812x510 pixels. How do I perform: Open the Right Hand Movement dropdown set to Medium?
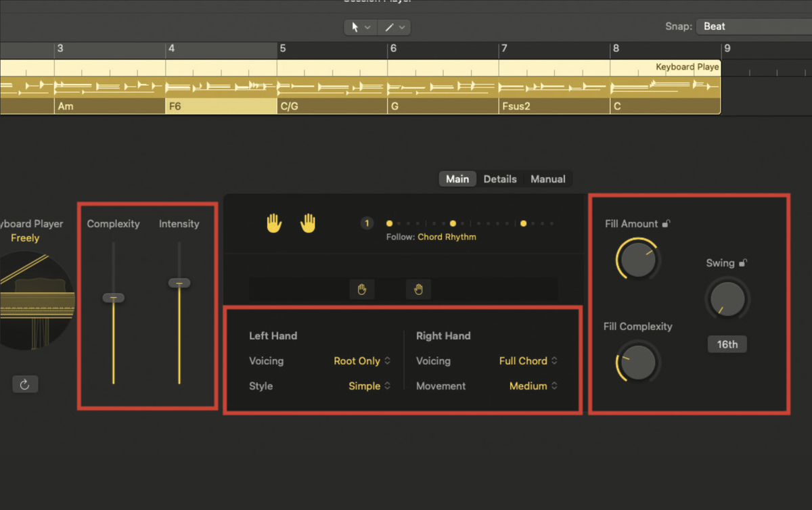[x=528, y=386]
